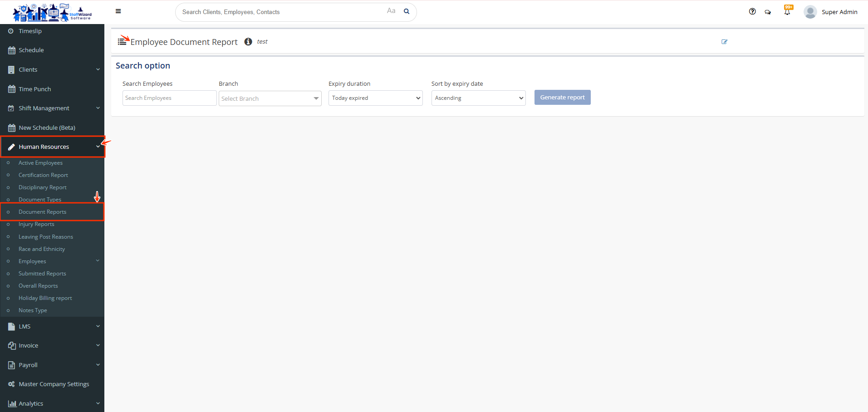Click the Search Employees input field
Screen dimensions: 868x412
tap(169, 98)
